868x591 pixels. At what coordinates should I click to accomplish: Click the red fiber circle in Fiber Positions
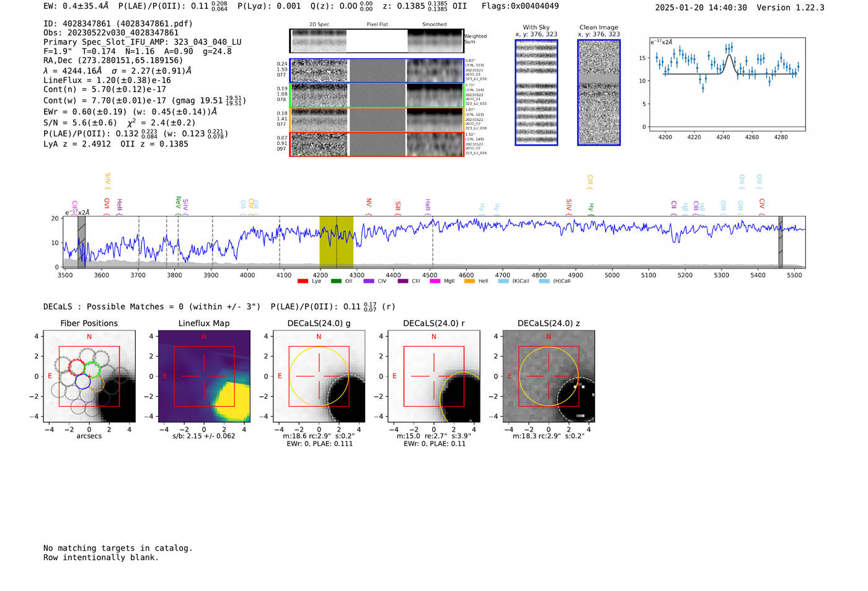77,367
